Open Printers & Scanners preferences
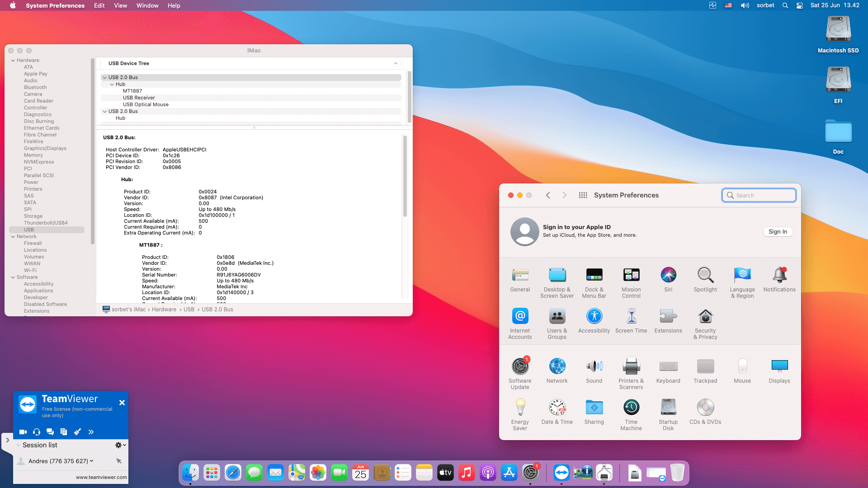868x488 pixels. pyautogui.click(x=631, y=374)
